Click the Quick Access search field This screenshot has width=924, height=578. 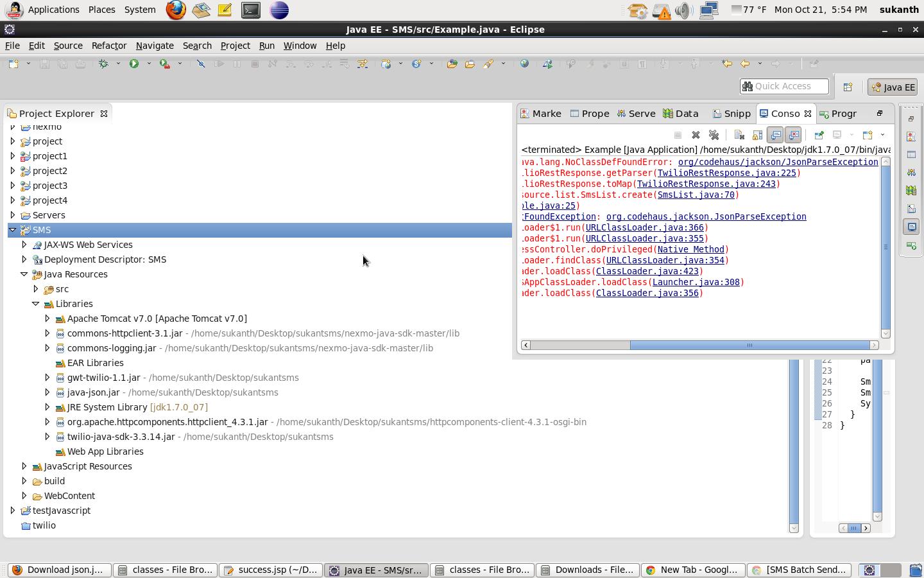784,86
